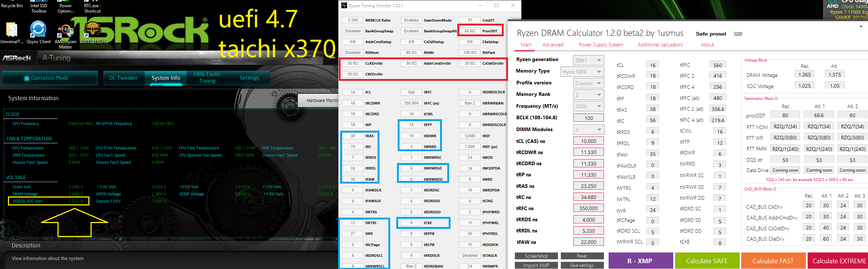This screenshot has width=868, height=269.
Task: Open the Power Supply System tab
Action: click(x=601, y=45)
